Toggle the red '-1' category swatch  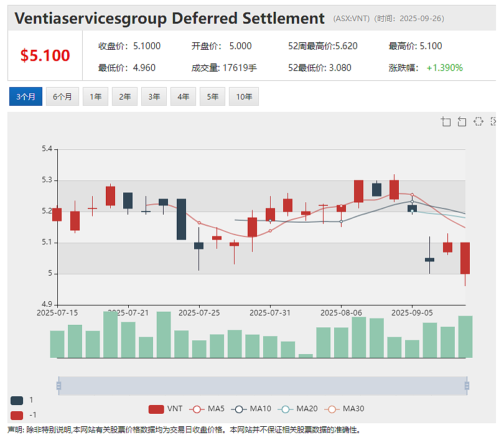[x=17, y=416]
